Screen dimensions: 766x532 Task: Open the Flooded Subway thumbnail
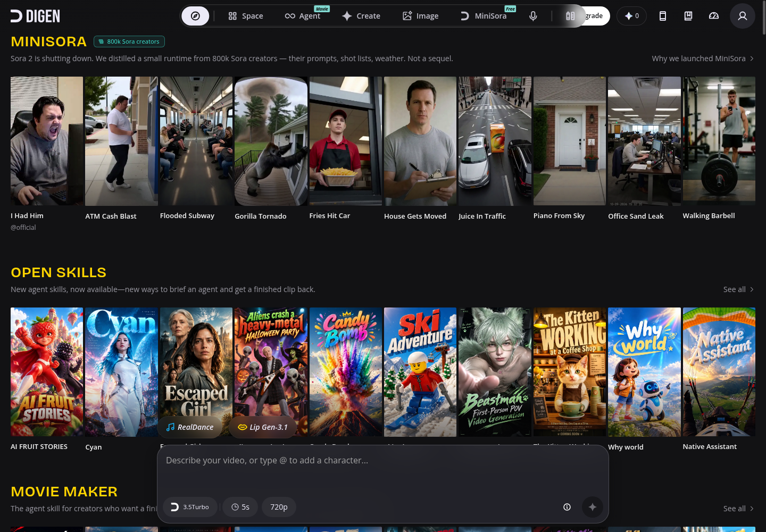(196, 141)
